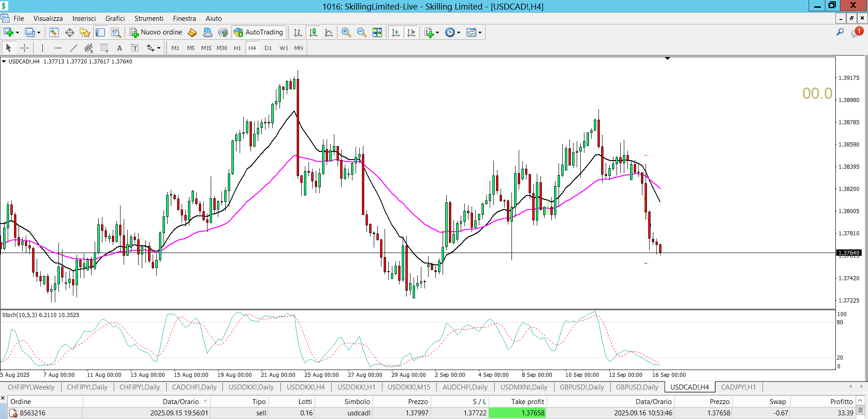This screenshot has height=419, width=868.
Task: Switch to USDMXN!,Daily chart tab
Action: tap(524, 387)
